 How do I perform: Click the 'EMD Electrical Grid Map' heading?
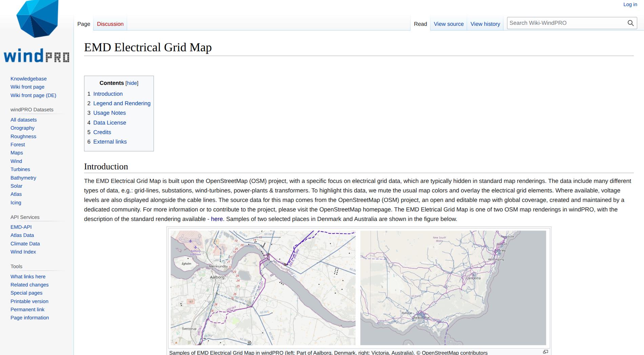148,47
